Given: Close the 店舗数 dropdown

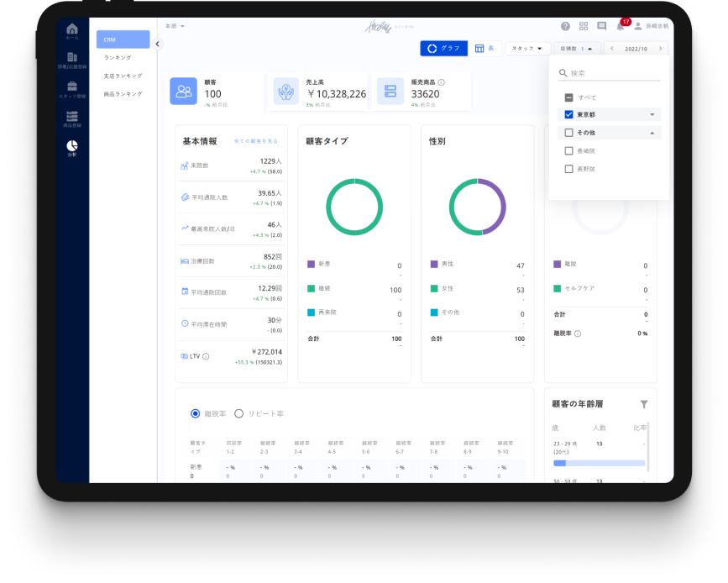Looking at the screenshot, I should tap(576, 49).
